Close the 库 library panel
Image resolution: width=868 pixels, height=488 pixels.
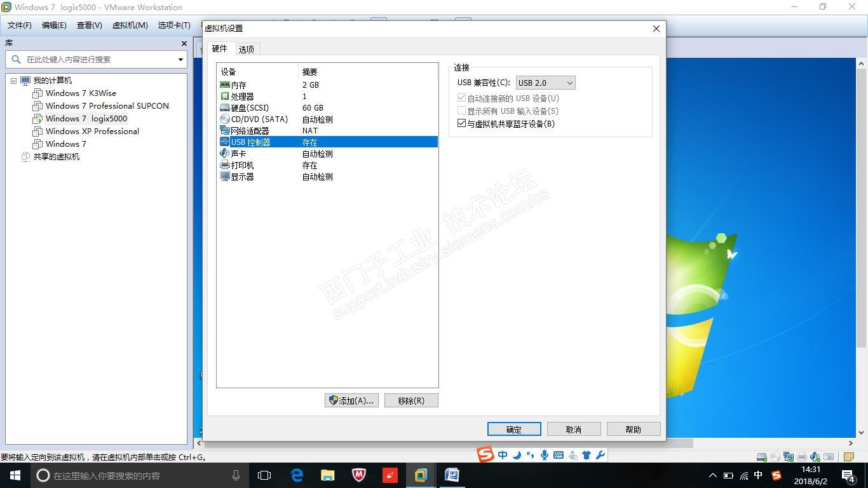pos(184,43)
